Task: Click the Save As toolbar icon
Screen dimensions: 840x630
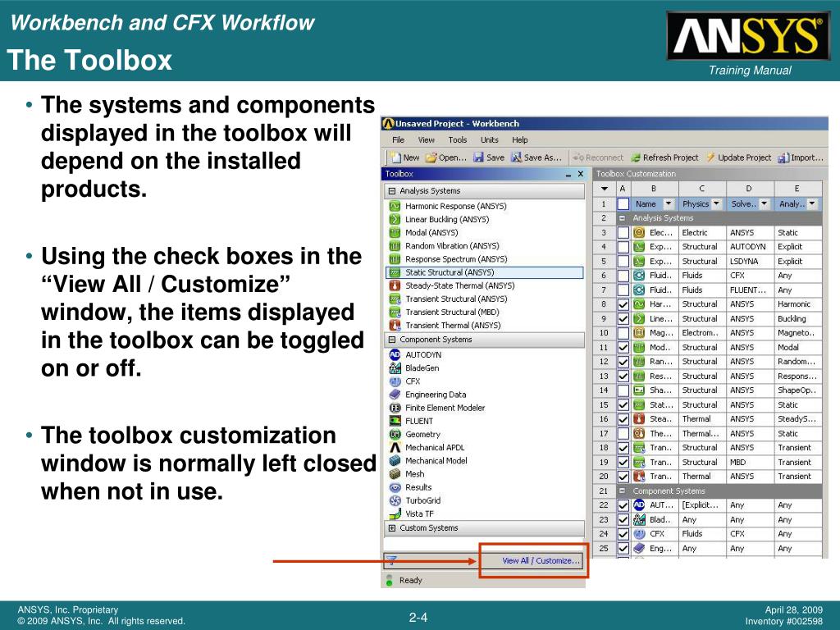Action: 516,157
